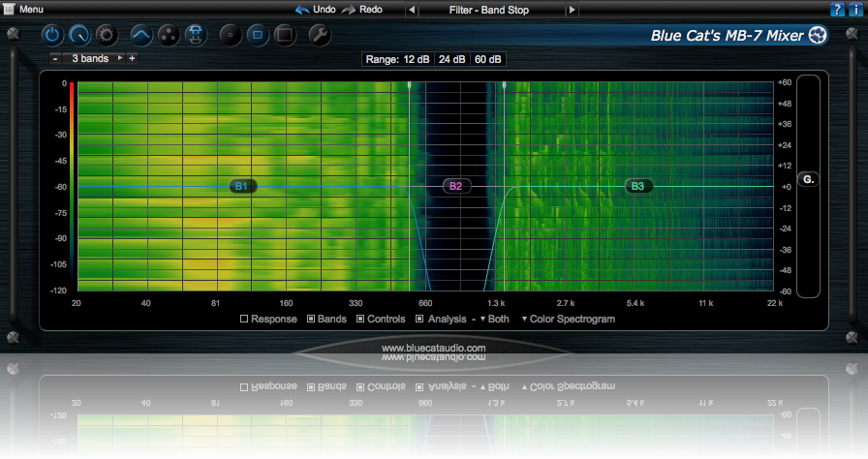Select the largest square display size icon

285,36
